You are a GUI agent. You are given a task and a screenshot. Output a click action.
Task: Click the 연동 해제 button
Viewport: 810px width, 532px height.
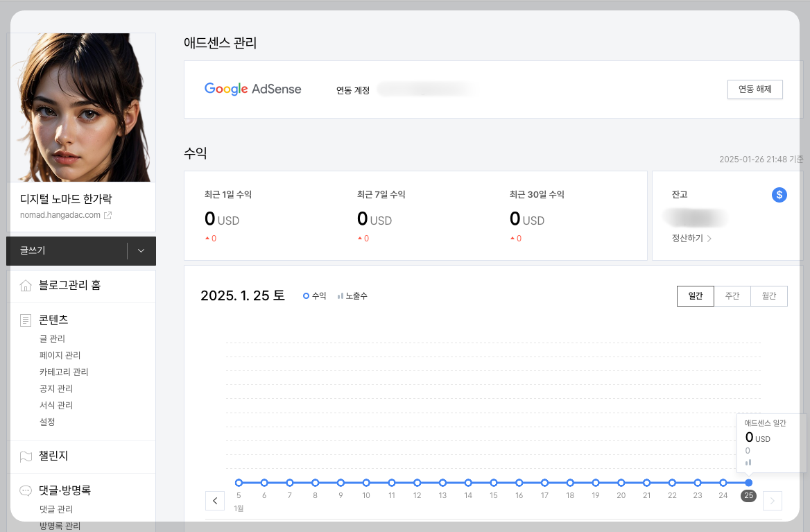click(755, 89)
